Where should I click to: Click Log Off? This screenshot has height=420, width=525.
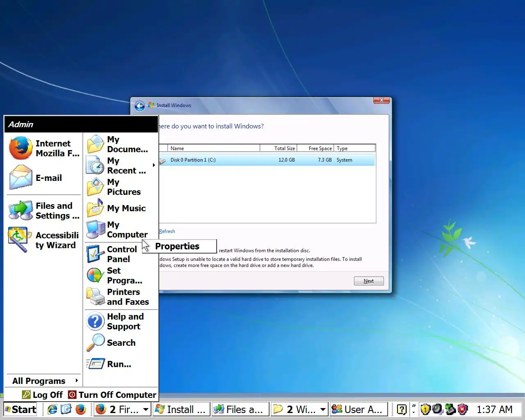tap(43, 395)
